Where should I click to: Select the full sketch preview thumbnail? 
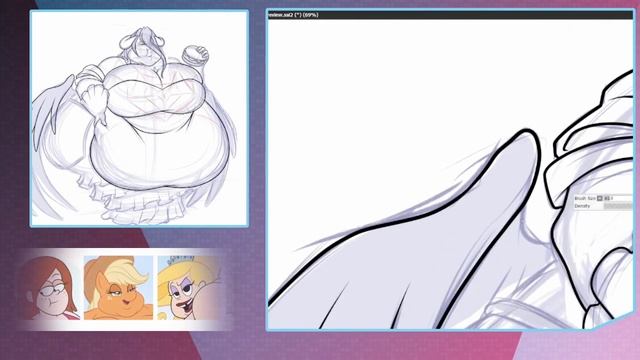[x=139, y=119]
